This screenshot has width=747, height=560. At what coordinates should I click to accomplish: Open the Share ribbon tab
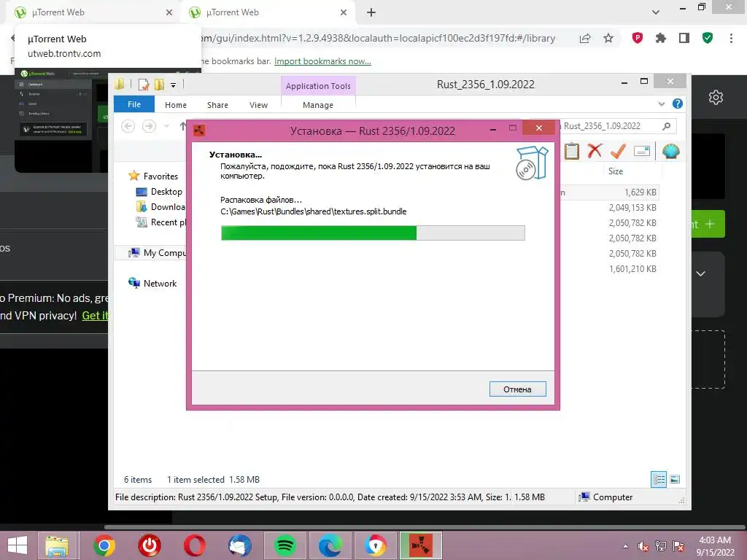(x=217, y=105)
